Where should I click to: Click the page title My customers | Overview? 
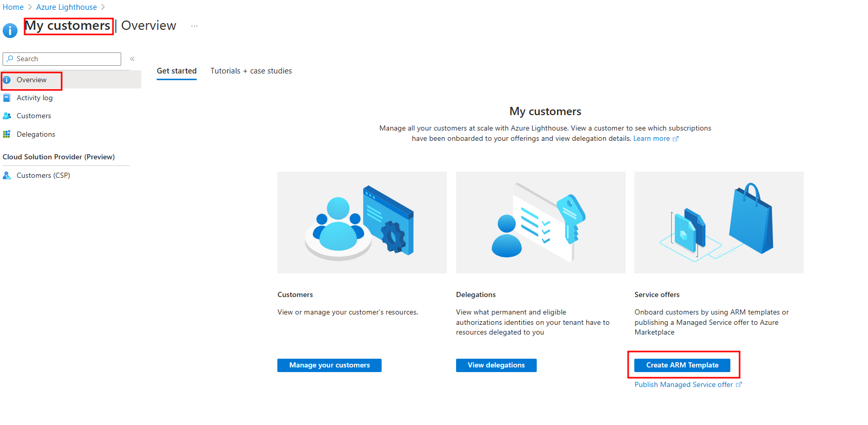click(100, 26)
